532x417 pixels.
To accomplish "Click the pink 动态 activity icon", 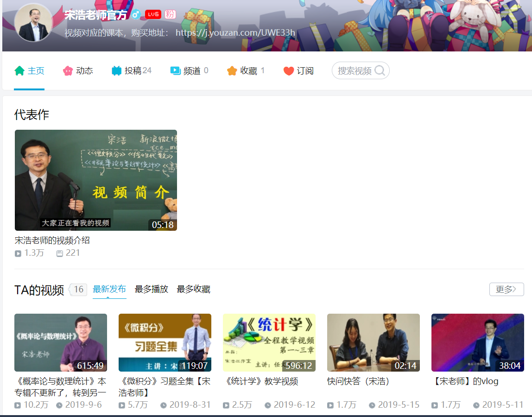I will (68, 70).
